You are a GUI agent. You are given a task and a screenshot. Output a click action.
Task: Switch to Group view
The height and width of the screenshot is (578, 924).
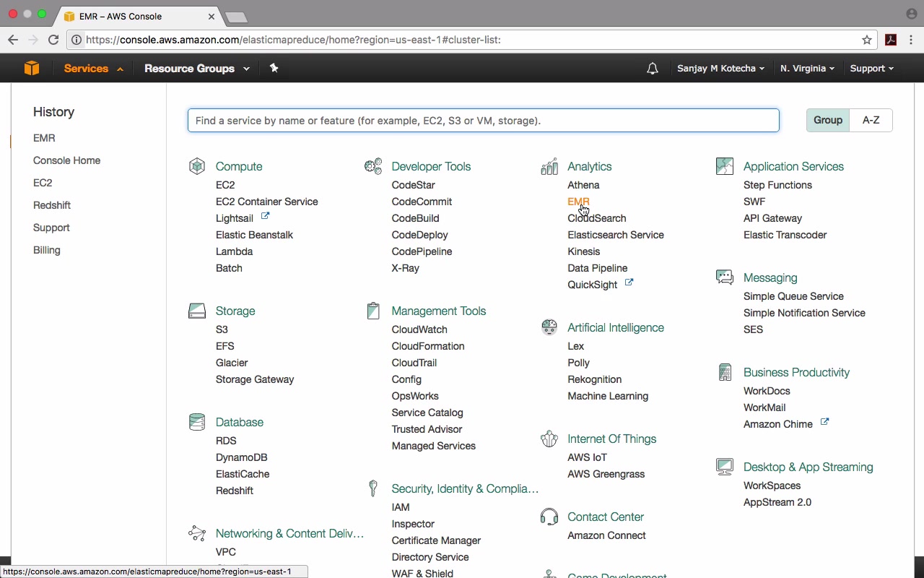(x=828, y=120)
